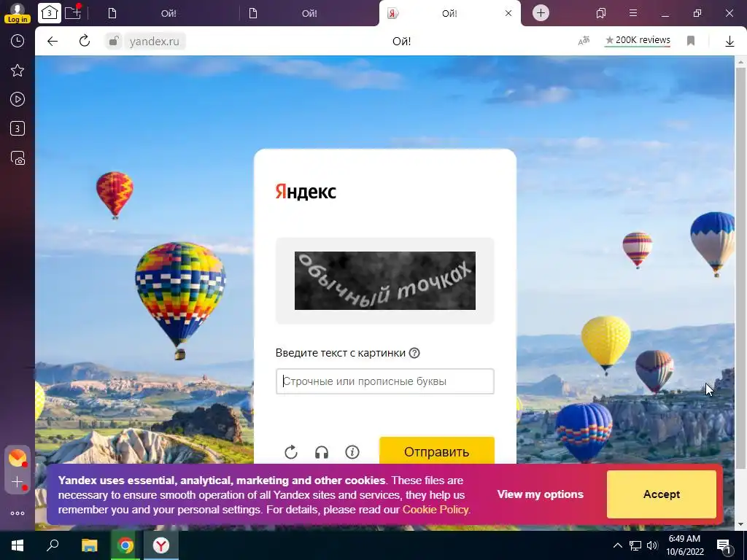Reload the current page
The image size is (747, 560).
coord(85,41)
